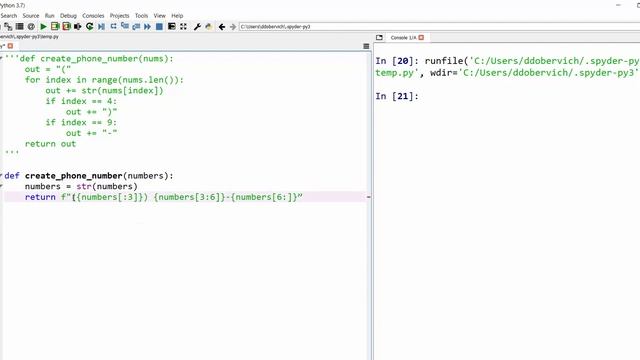Open the View menu

click(x=159, y=16)
